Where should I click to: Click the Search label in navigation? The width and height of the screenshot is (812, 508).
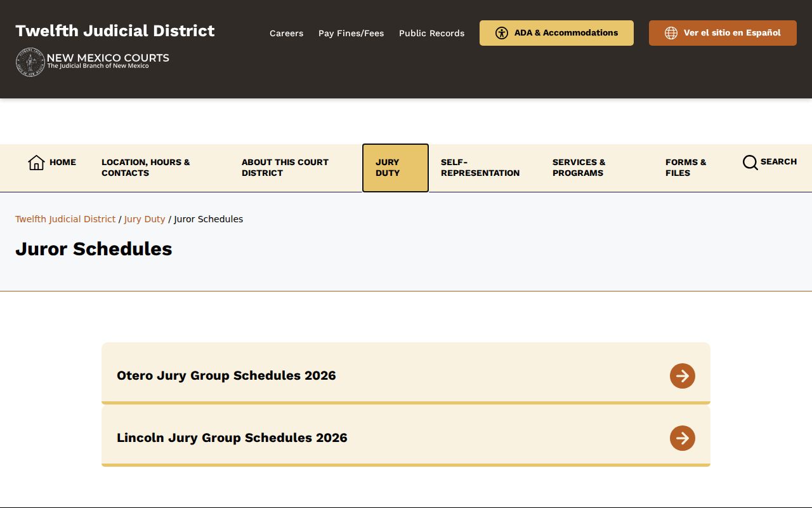[x=778, y=161]
